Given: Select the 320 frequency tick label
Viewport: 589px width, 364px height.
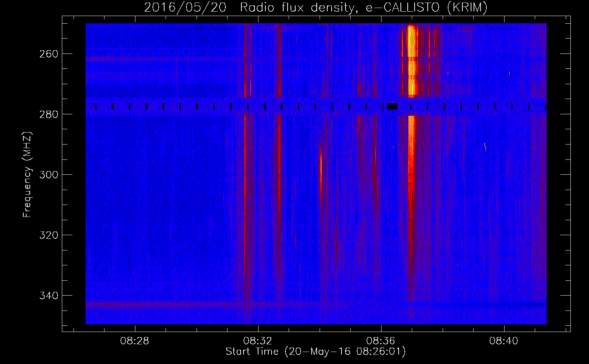Looking at the screenshot, I should (x=48, y=235).
